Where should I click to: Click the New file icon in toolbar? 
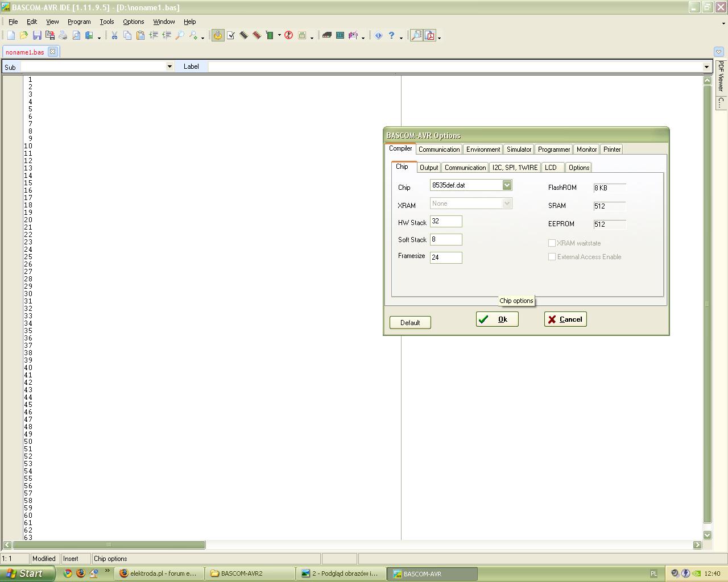coord(11,35)
